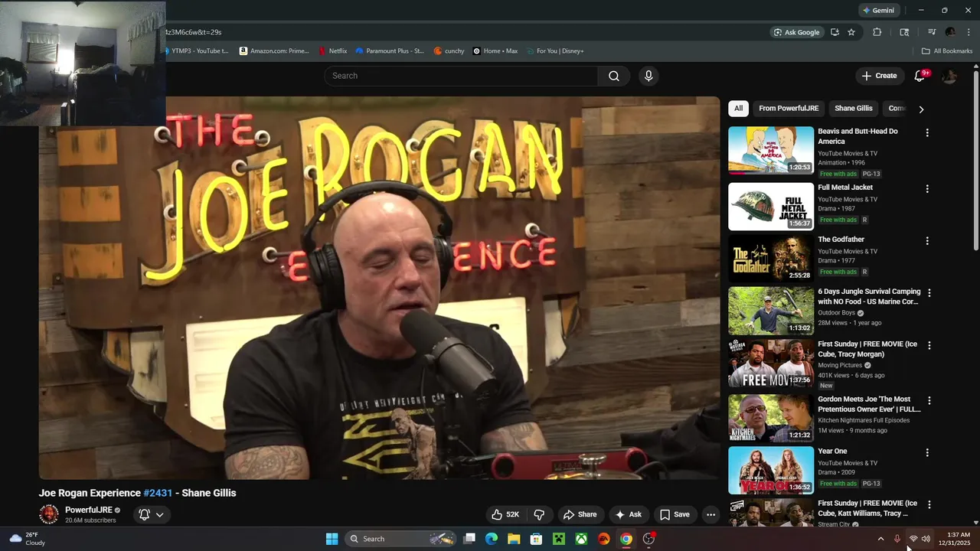The width and height of the screenshot is (980, 551).
Task: Open Netflix bookmark
Action: 333,51
